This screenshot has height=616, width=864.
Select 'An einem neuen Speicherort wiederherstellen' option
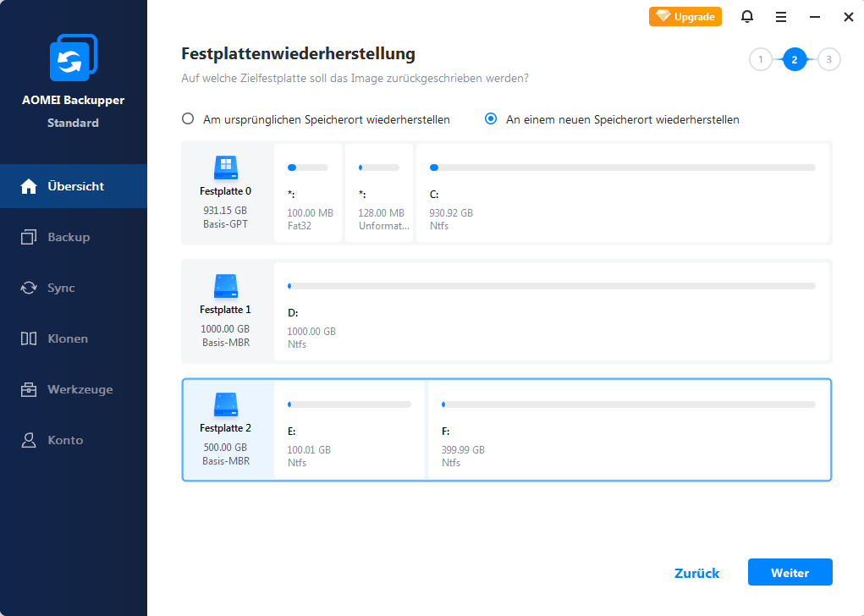(491, 119)
